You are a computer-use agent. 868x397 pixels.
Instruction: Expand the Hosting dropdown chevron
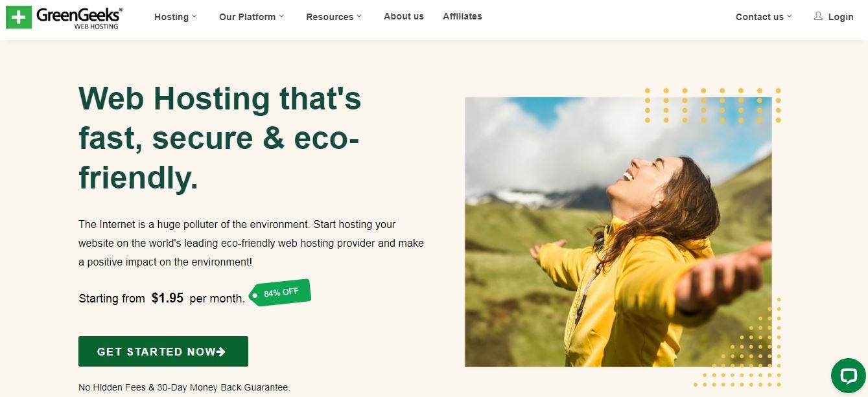pos(194,16)
